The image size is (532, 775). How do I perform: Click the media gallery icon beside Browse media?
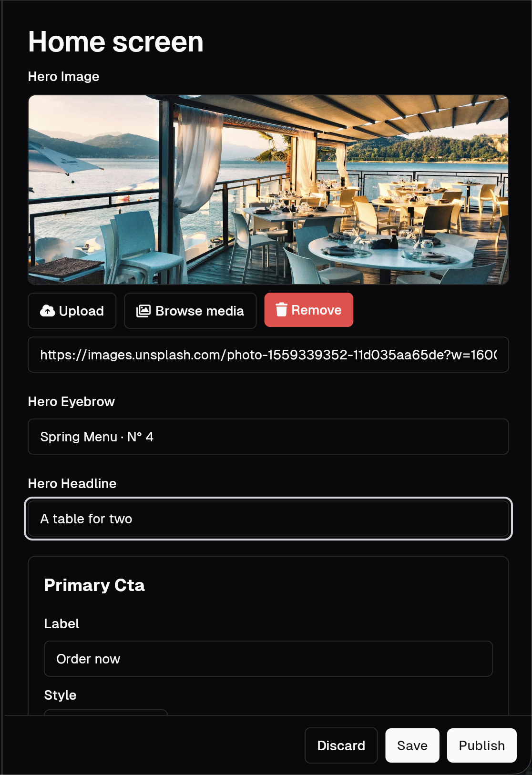pyautogui.click(x=143, y=311)
